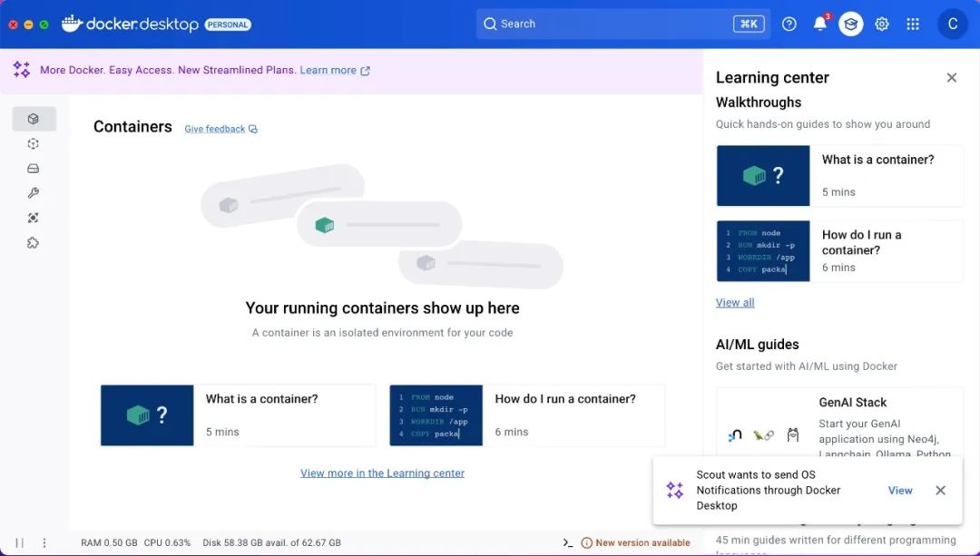The image size is (980, 556).
Task: Open Learning center How do I run a container guide
Action: pos(839,250)
